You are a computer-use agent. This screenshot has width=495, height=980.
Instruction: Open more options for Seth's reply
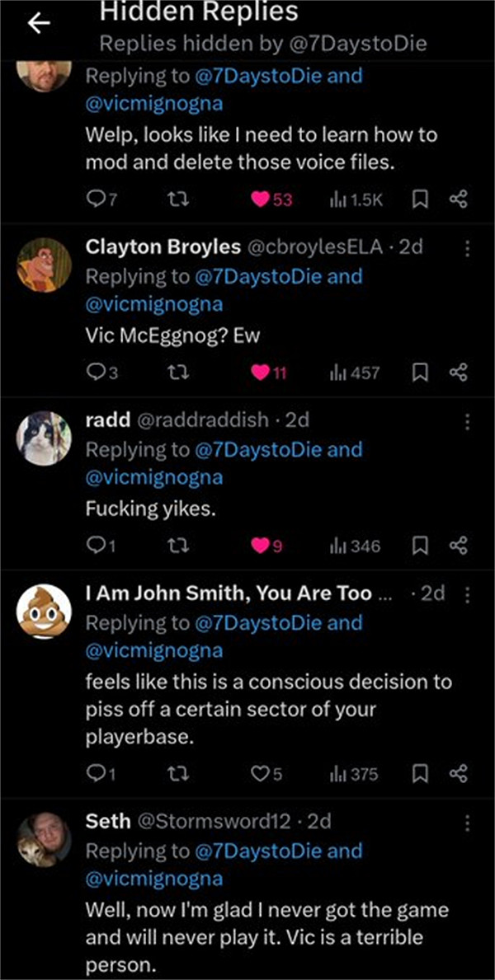click(467, 823)
